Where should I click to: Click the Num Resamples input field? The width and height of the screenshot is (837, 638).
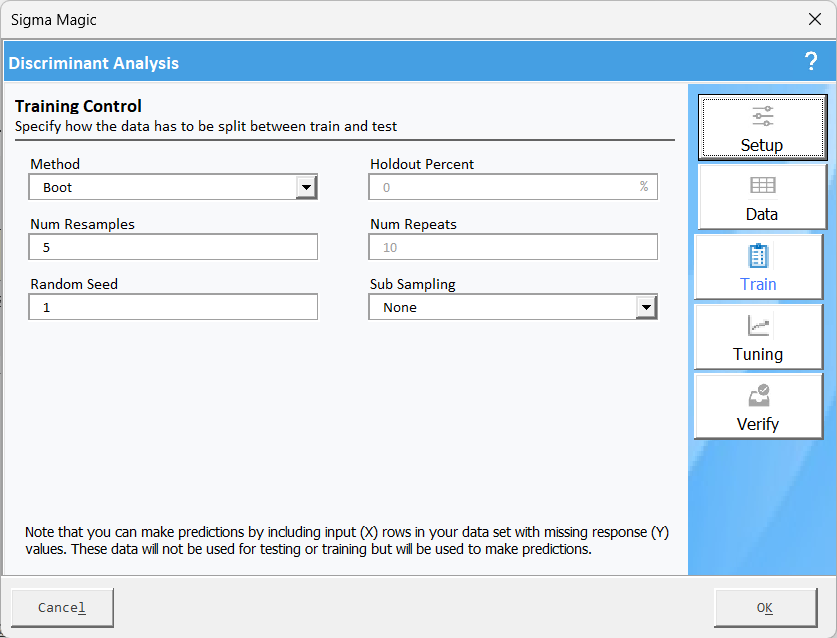point(173,247)
